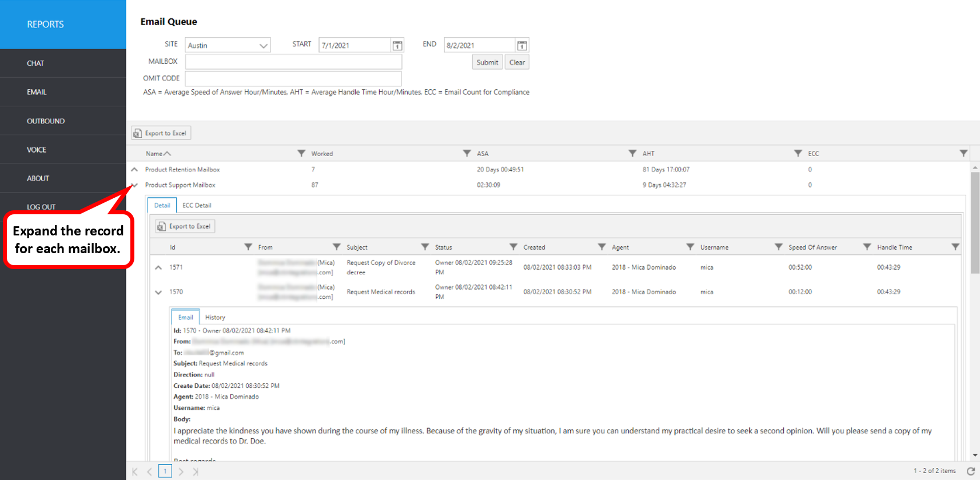Open the START date calendar picker
980x480 pixels.
(x=397, y=45)
